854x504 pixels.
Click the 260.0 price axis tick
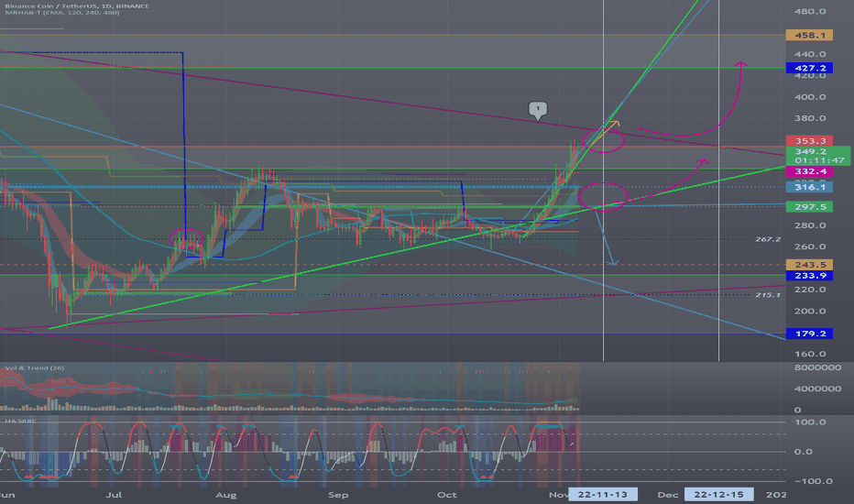810,247
